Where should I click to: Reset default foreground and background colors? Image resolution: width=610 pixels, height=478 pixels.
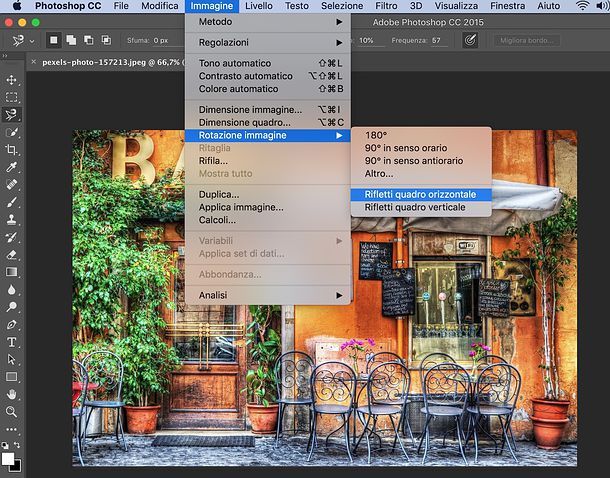click(x=5, y=445)
